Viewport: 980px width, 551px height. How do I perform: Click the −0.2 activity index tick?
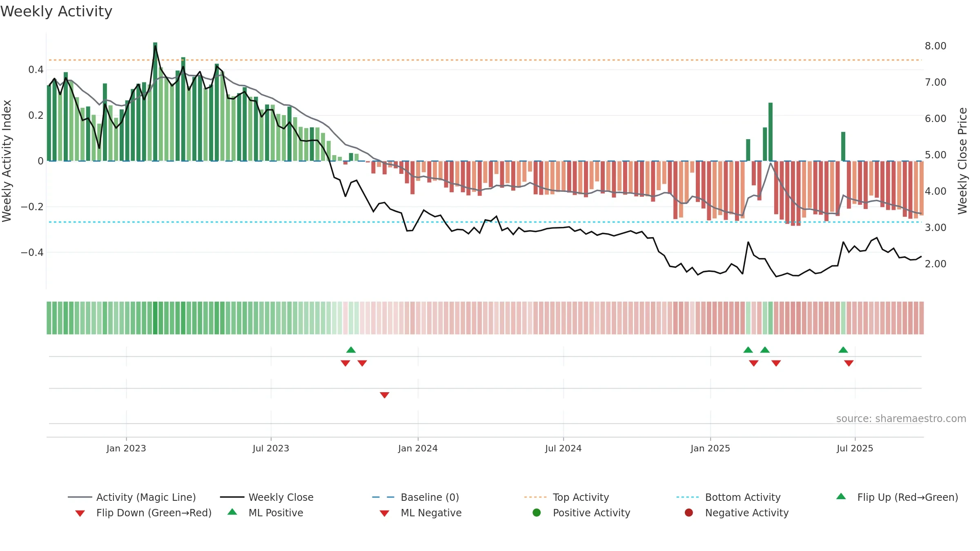click(32, 207)
